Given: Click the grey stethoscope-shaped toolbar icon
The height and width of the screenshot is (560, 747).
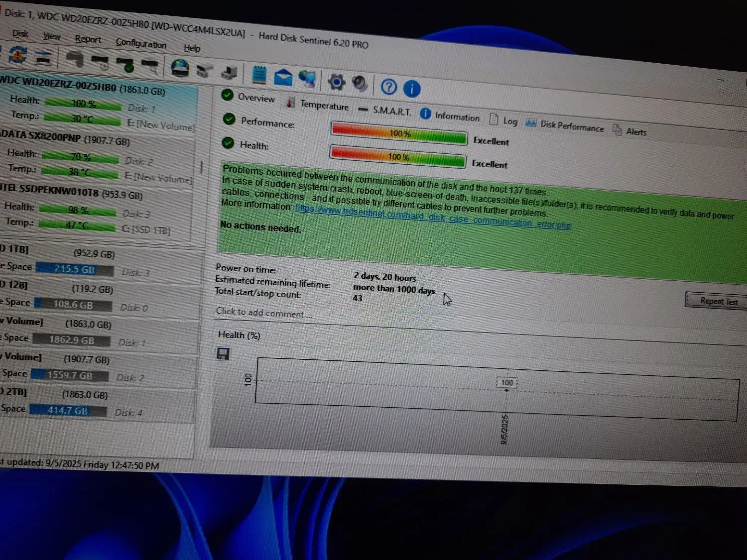Looking at the screenshot, I should [x=75, y=59].
